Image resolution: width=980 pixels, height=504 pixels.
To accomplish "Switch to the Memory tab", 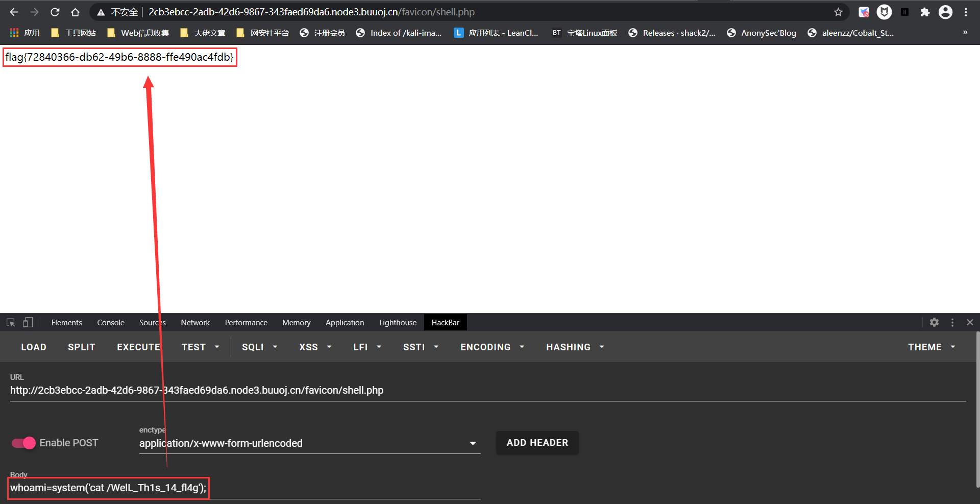I will click(x=296, y=323).
